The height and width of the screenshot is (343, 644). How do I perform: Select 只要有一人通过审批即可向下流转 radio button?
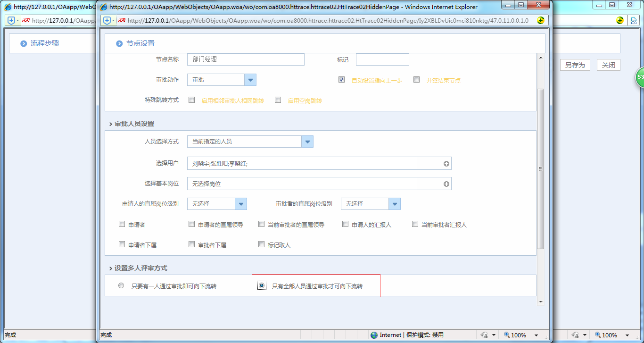(121, 285)
